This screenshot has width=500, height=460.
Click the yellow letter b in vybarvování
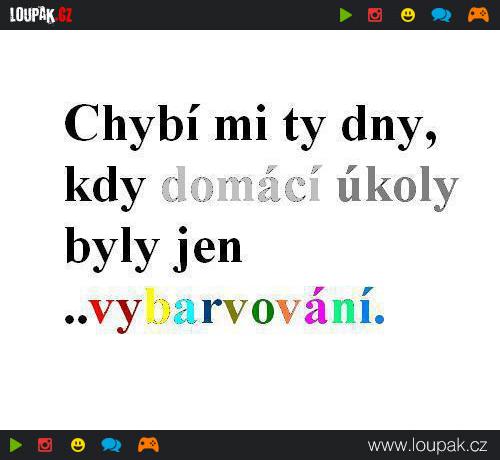[x=158, y=306]
